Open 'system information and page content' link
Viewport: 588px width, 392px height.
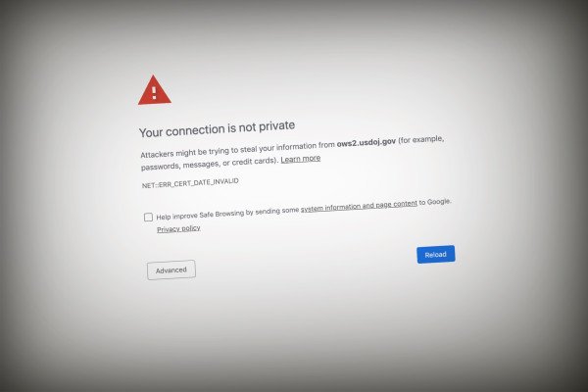[359, 206]
